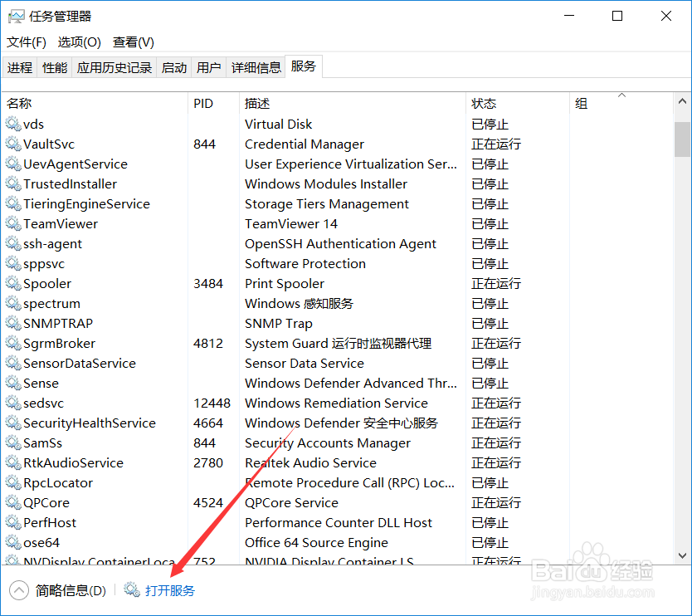
Task: Click the gear icon beside SamSs
Action: (x=13, y=442)
